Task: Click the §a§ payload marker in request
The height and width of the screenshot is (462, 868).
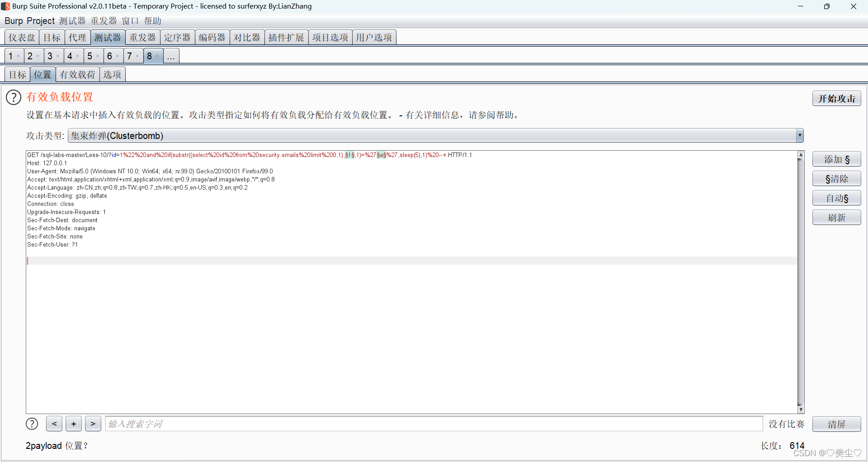Action: click(x=382, y=155)
